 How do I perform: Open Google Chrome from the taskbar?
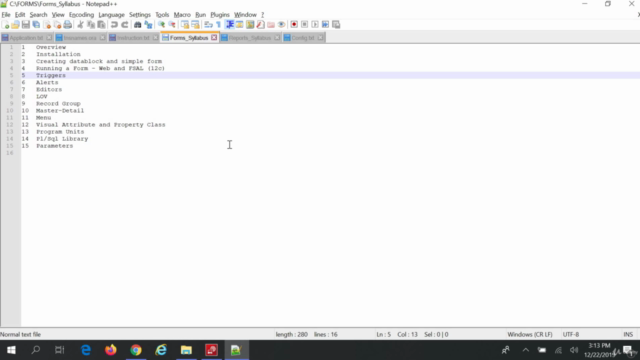pos(136,350)
